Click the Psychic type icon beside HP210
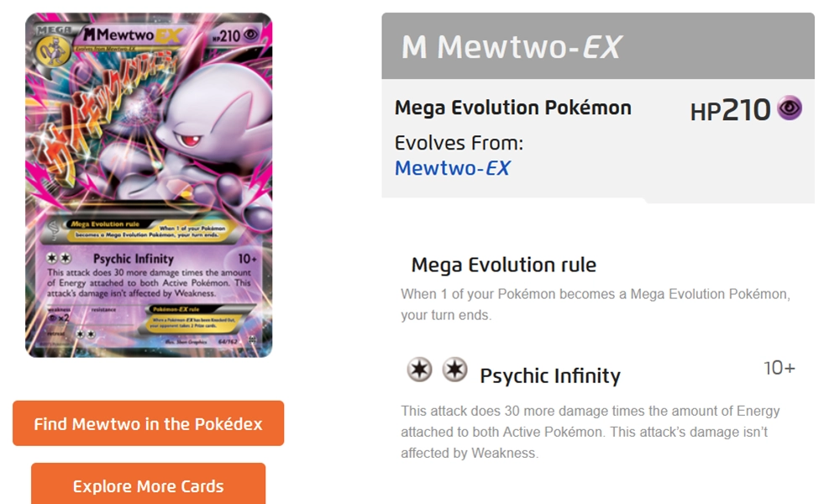Viewport: 819px width, 504px height. 789,108
